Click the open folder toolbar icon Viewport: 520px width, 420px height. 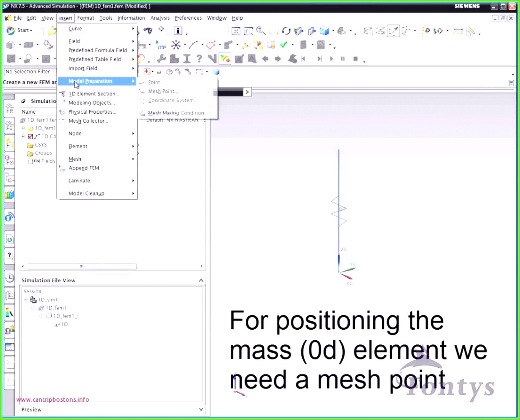coord(52,31)
